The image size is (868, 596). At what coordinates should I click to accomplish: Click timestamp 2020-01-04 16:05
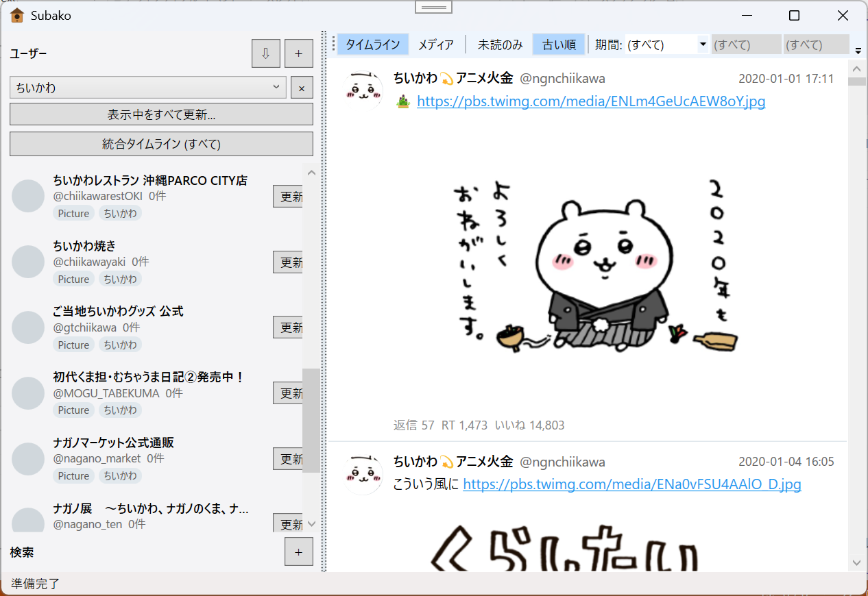click(786, 462)
